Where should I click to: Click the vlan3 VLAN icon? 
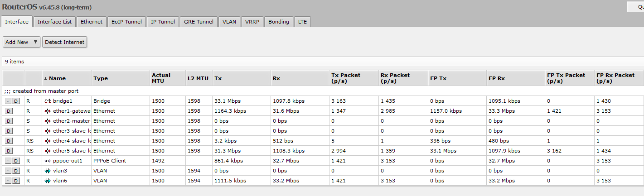click(x=48, y=171)
